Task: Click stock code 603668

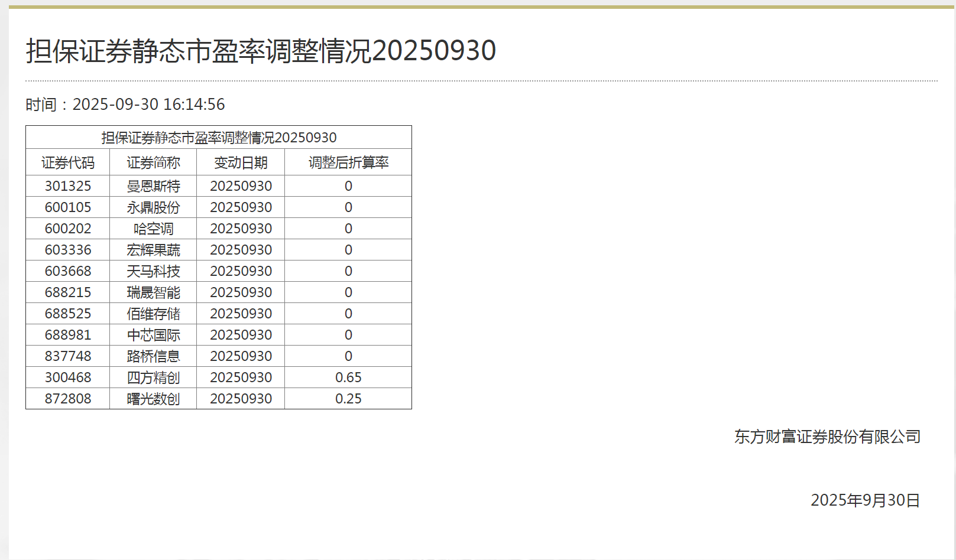Action: 68,271
